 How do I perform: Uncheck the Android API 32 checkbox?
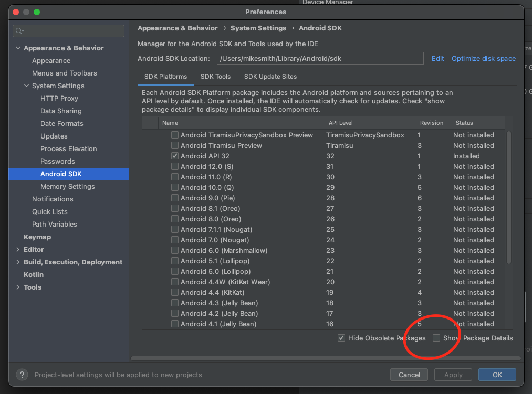pyautogui.click(x=175, y=156)
